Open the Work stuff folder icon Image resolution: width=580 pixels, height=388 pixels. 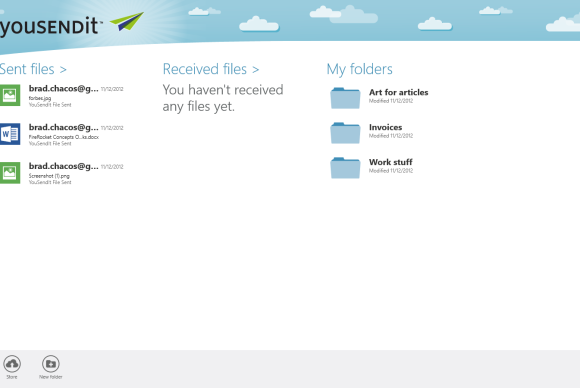[345, 168]
